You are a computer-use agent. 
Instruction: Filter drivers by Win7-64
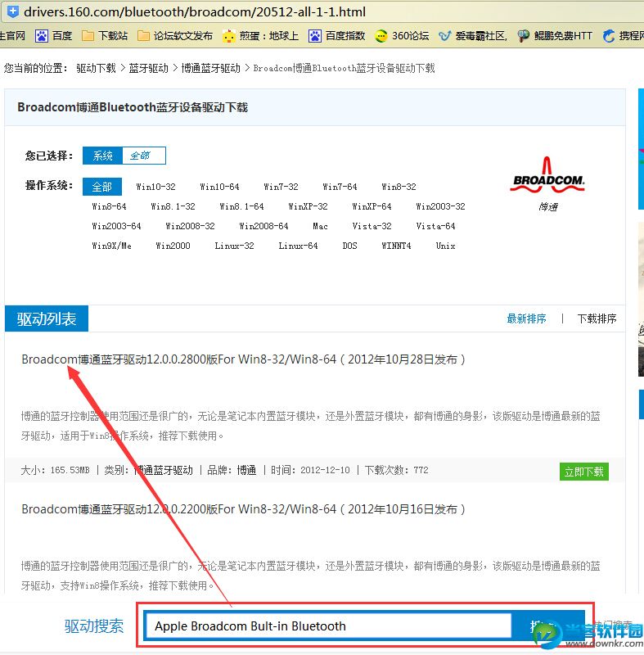click(x=340, y=187)
